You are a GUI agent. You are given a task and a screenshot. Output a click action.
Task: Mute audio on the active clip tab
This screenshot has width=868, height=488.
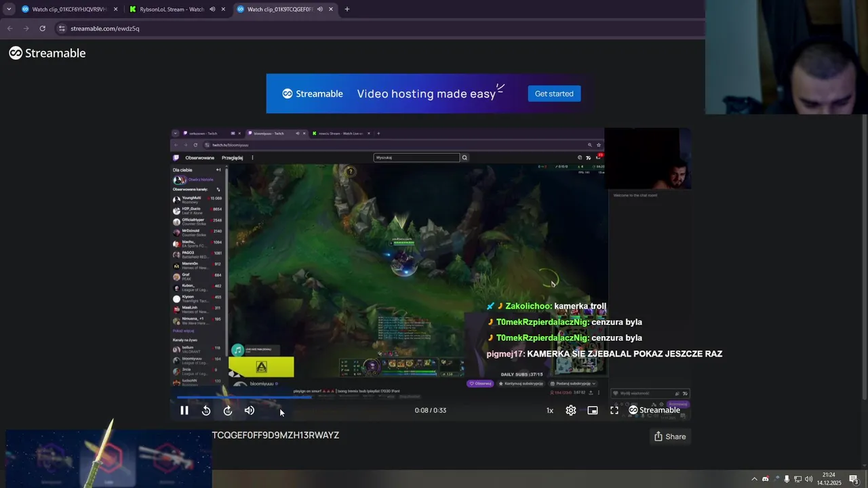coord(319,9)
